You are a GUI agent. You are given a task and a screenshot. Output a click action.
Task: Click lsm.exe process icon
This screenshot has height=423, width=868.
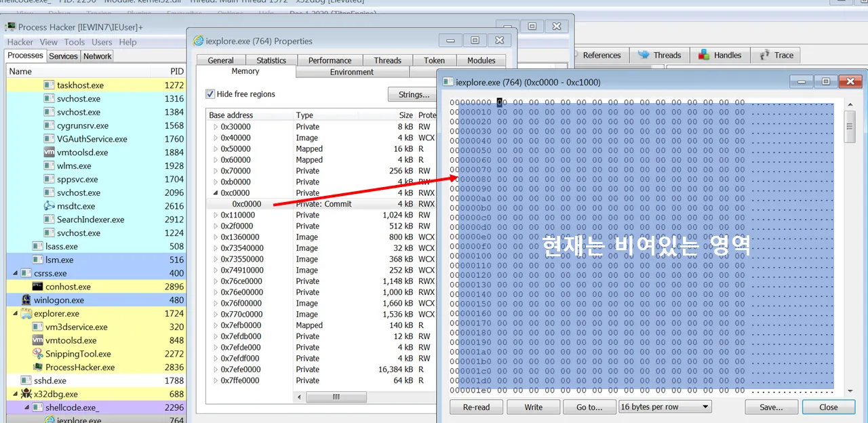(x=37, y=260)
